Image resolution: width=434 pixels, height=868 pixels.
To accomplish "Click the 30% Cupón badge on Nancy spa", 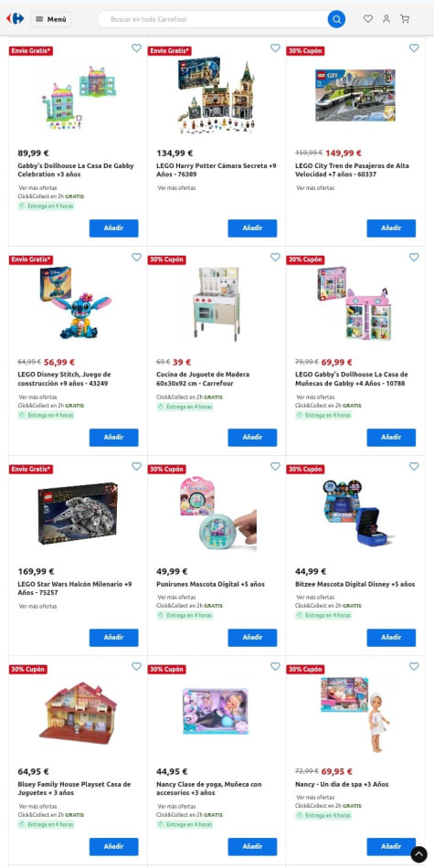I will 305,669.
